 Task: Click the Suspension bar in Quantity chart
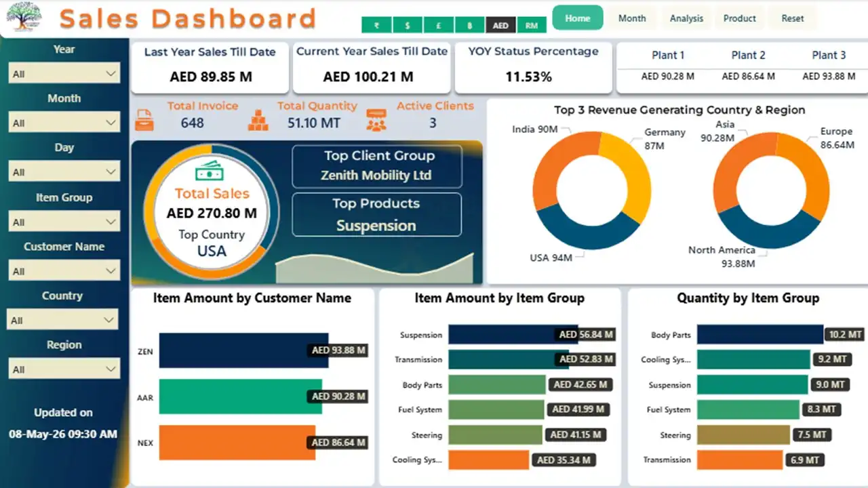(x=752, y=384)
